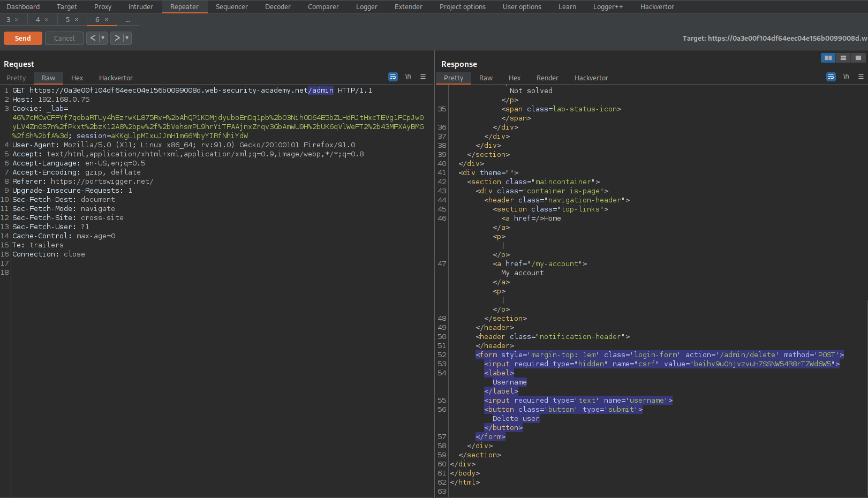Click the href="/my-account" line in response
Screen dimensions: 868x498
(540, 263)
